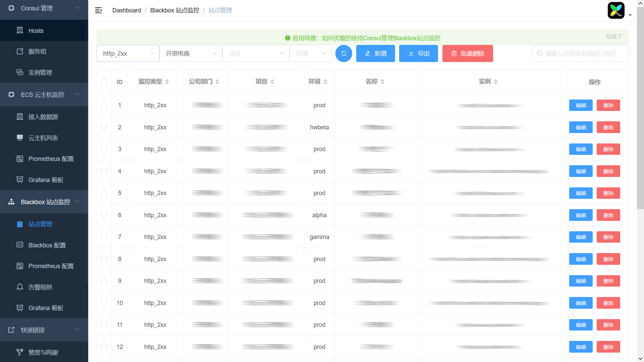Click 批量删除 bulk delete button

467,54
